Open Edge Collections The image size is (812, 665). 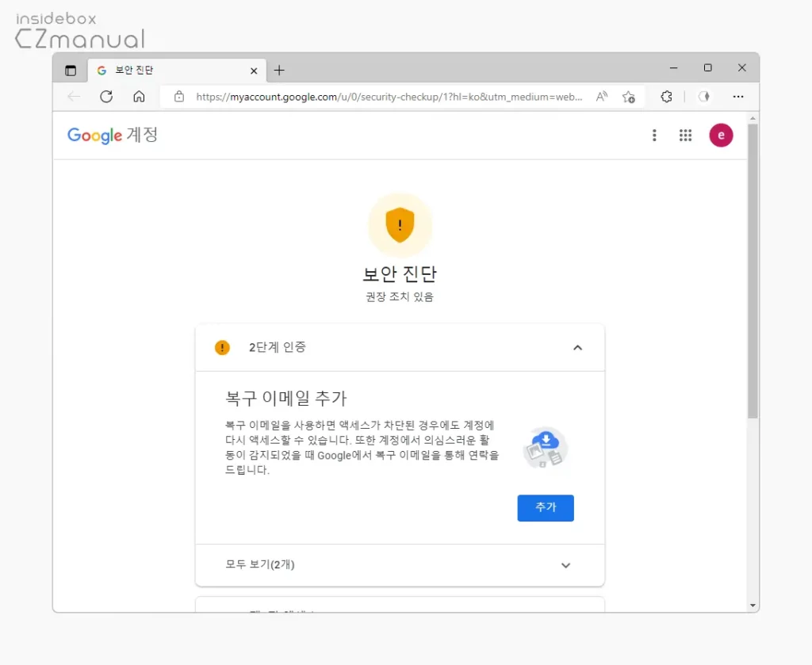coord(665,96)
